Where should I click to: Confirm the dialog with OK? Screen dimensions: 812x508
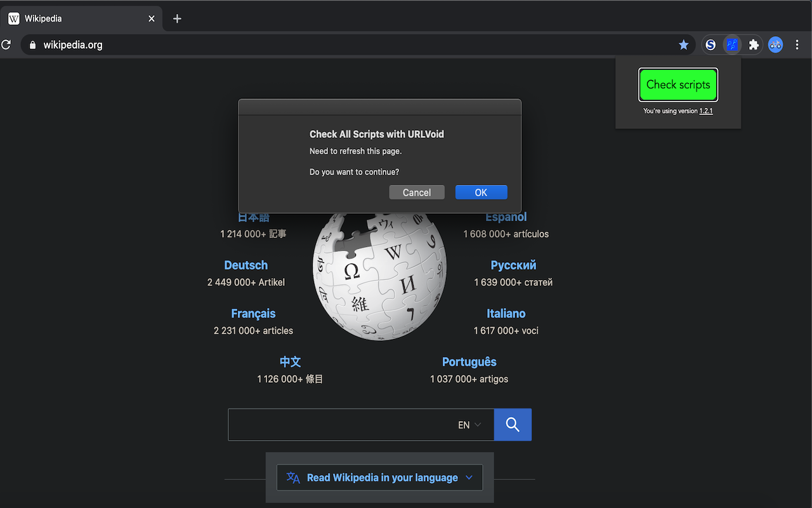[x=481, y=192]
